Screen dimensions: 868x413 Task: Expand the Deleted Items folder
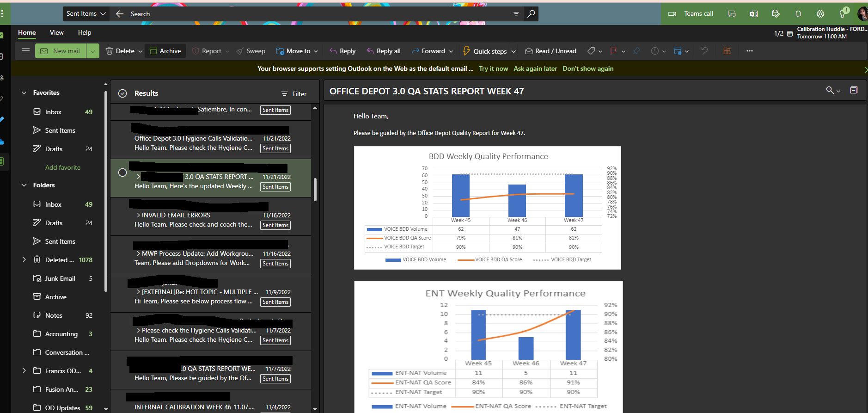(24, 260)
